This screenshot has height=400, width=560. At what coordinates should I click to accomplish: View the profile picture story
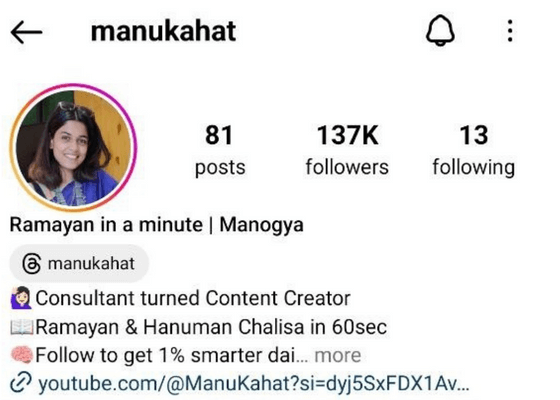(73, 148)
